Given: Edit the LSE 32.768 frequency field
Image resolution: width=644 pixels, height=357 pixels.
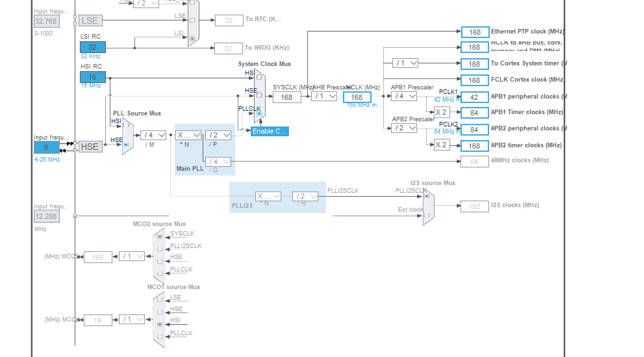Looking at the screenshot, I should coord(46,21).
